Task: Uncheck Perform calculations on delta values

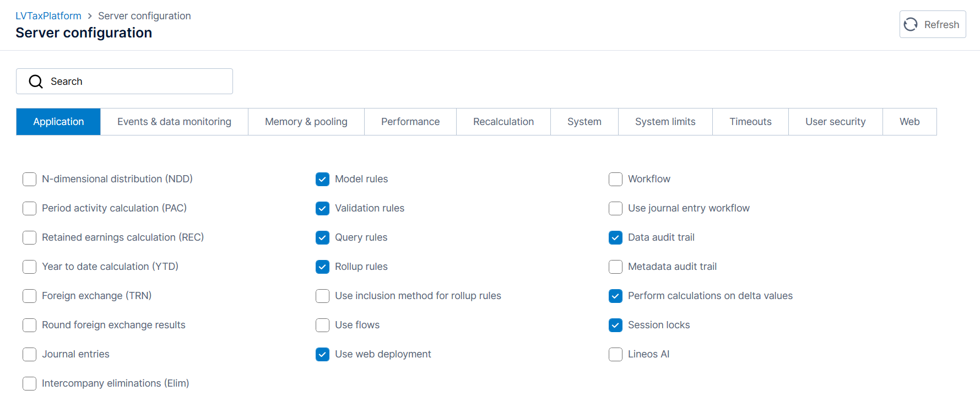Action: click(616, 296)
